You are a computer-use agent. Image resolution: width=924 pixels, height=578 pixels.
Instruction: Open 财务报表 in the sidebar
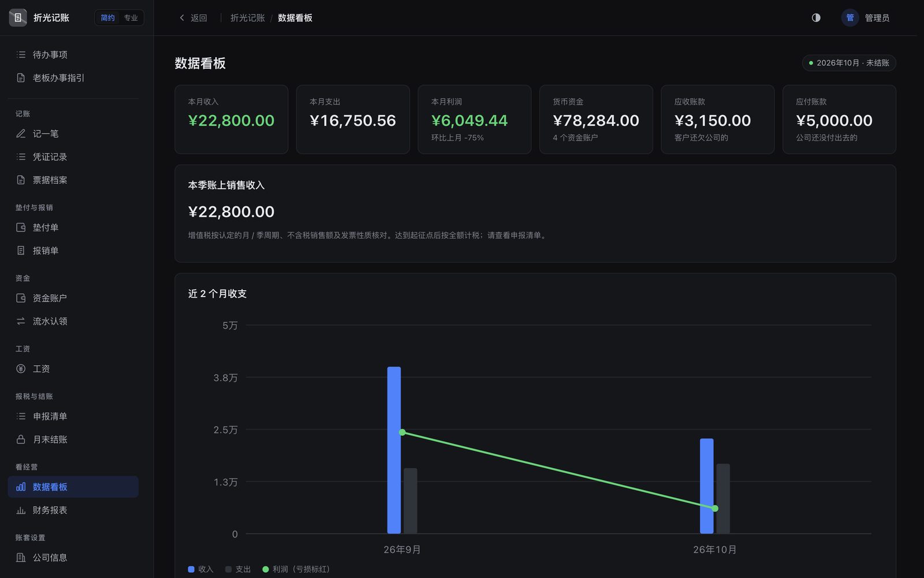pyautogui.click(x=73, y=510)
